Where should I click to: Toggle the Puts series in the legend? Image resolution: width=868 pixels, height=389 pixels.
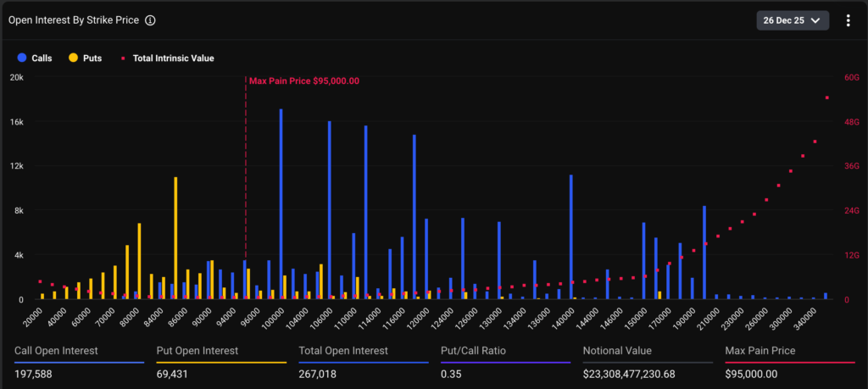[85, 58]
